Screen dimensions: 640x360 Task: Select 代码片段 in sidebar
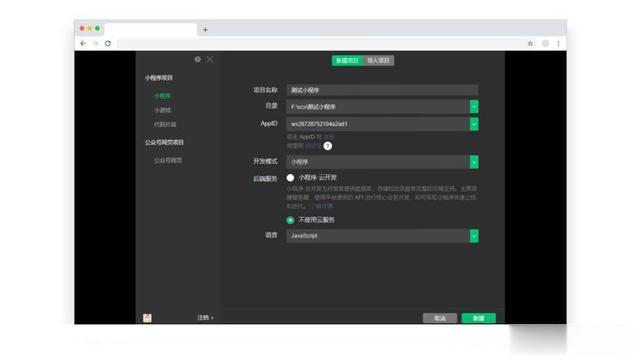(165, 124)
